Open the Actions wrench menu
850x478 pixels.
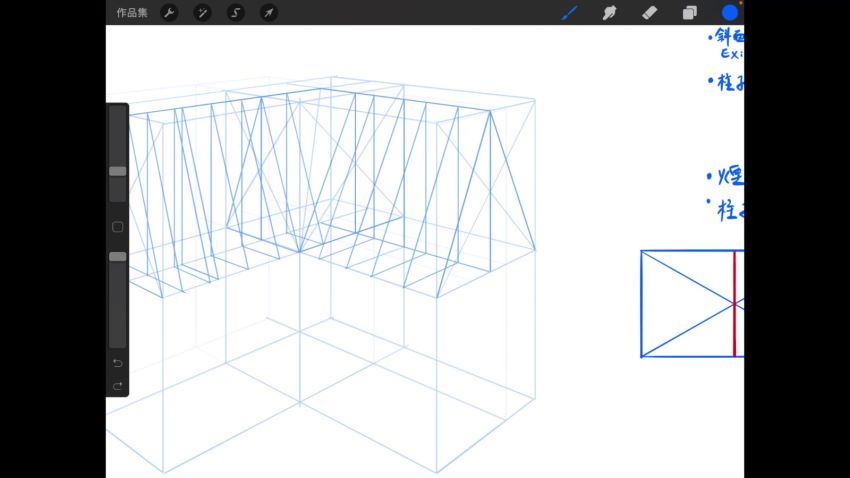170,12
